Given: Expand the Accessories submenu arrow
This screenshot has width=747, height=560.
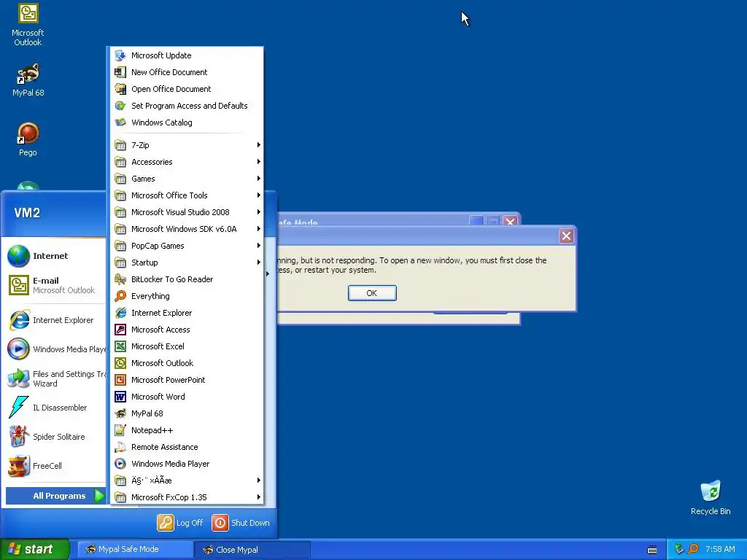Looking at the screenshot, I should coord(259,162).
